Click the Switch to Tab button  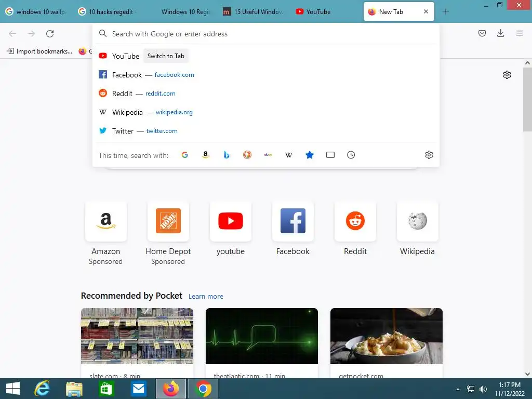point(166,56)
